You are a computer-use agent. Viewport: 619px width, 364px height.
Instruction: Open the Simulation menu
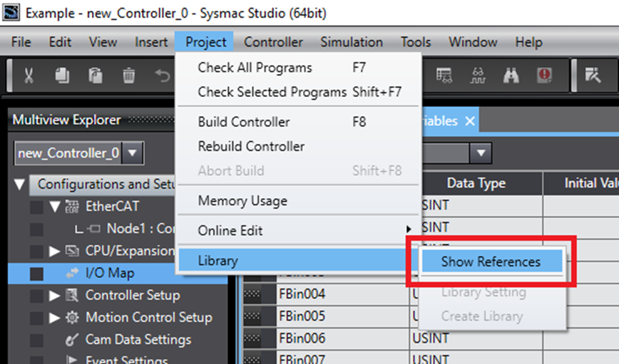(x=351, y=42)
